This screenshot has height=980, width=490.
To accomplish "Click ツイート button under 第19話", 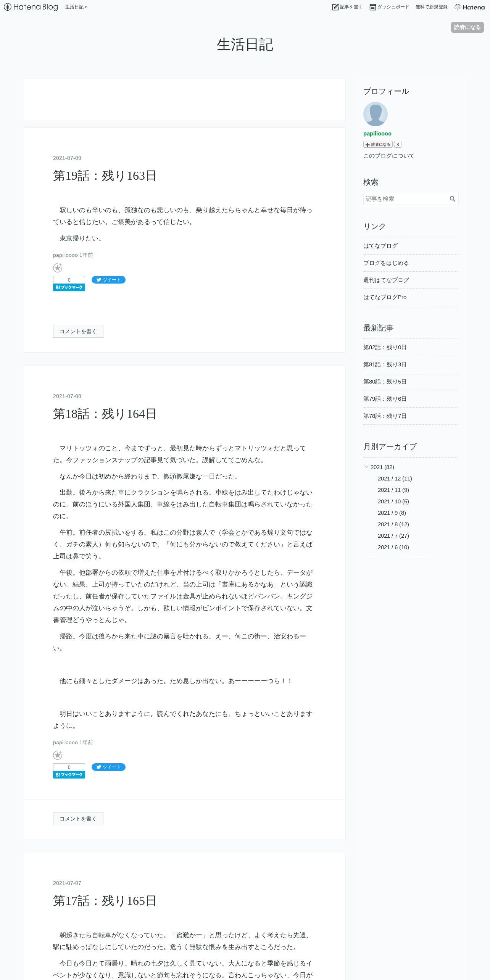I will tap(108, 280).
